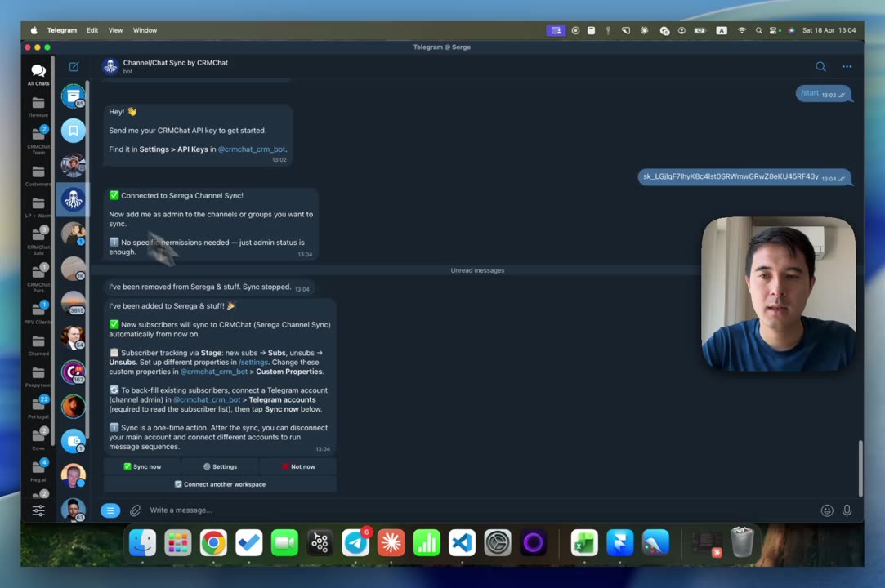This screenshot has width=885, height=588.
Task: Open the CRMChat Pars folder
Action: [x=38, y=278]
